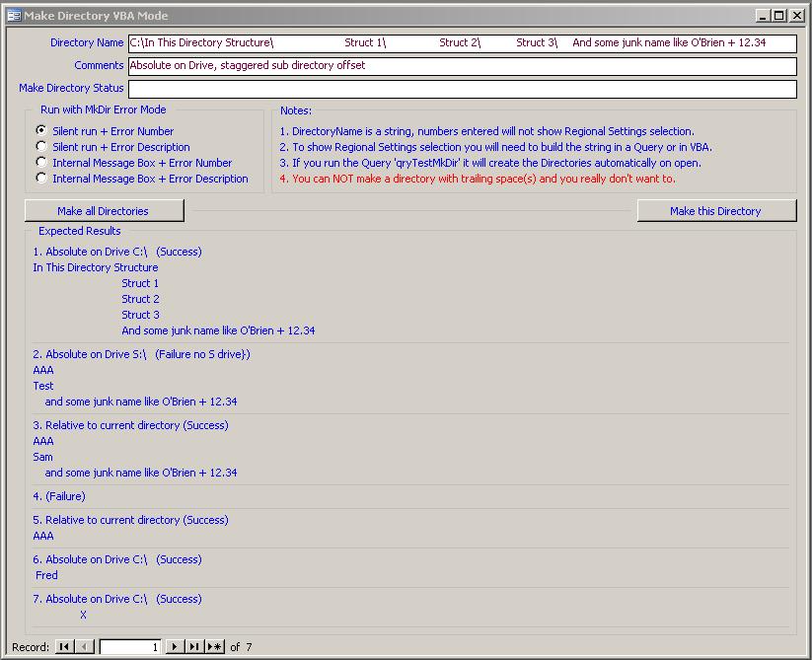Viewport: 812px width, 660px height.
Task: Jump to the last record
Action: click(194, 646)
